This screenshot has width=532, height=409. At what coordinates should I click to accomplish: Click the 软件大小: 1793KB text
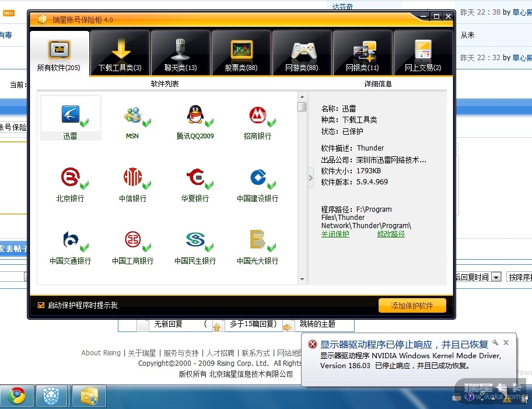tap(351, 171)
